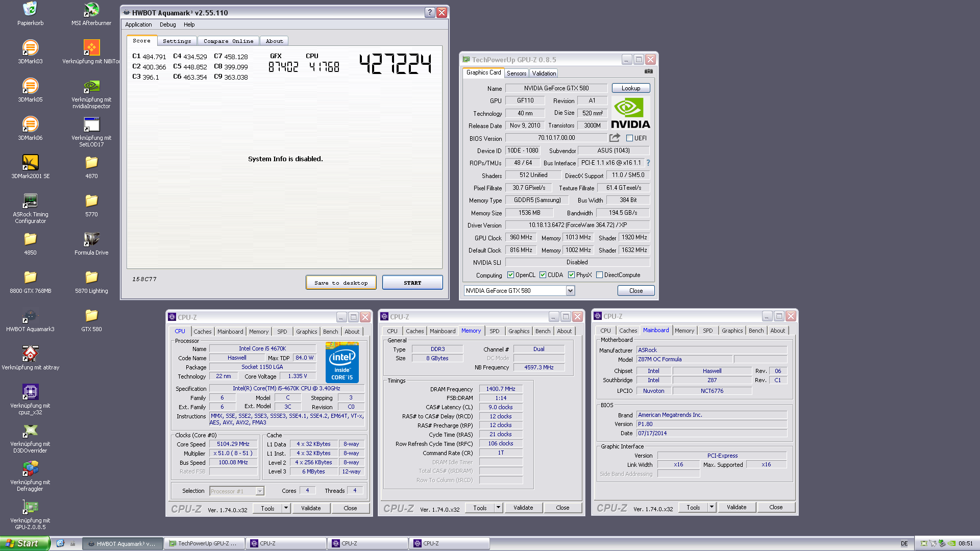Open 3DMark06 desktop shortcut
The width and height of the screenshot is (980, 551).
click(30, 124)
